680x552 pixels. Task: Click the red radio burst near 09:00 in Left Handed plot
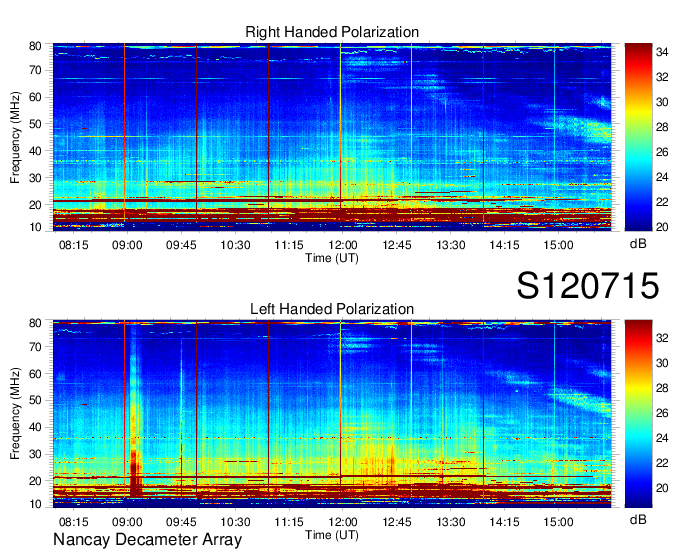(x=136, y=474)
